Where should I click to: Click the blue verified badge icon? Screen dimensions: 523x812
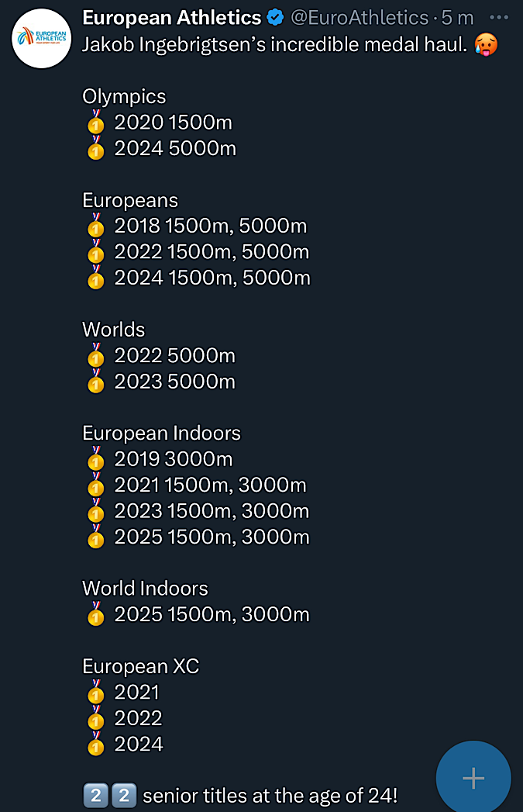275,18
